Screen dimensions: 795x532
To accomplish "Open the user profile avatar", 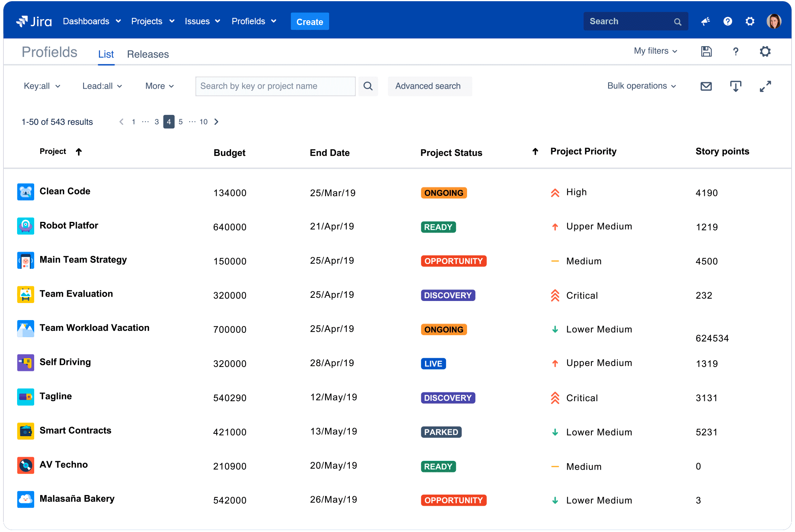I will [774, 21].
